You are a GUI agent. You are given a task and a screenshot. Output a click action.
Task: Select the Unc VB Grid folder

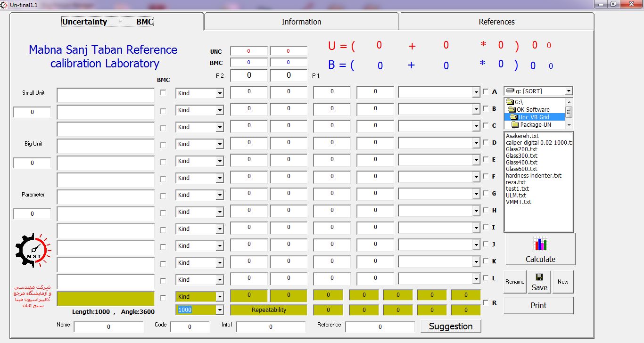coord(534,117)
